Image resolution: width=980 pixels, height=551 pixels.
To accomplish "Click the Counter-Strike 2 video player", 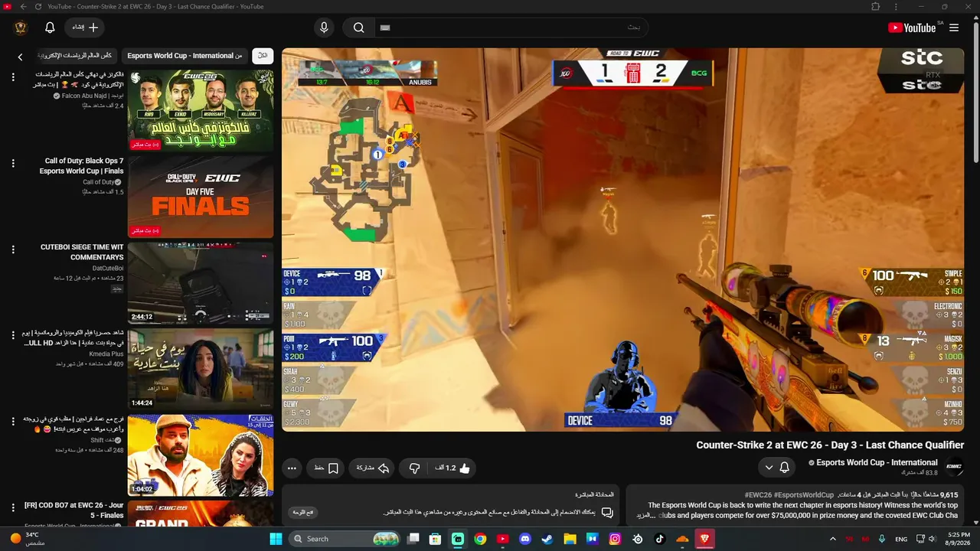I will tap(623, 240).
